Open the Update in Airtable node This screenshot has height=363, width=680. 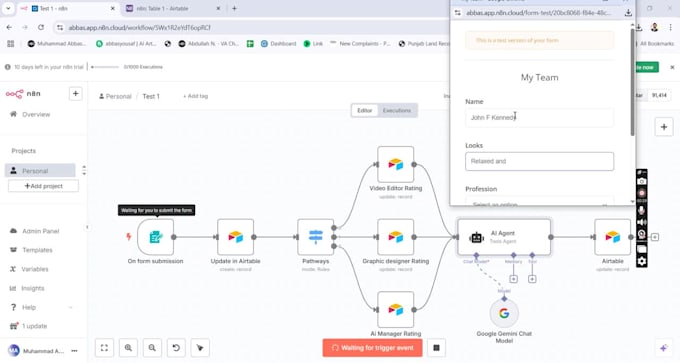click(235, 237)
